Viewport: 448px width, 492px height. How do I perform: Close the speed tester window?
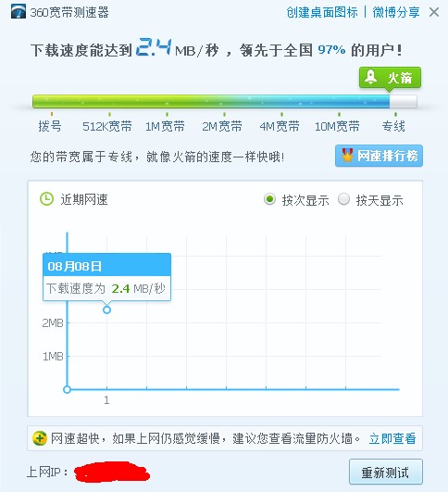[434, 12]
